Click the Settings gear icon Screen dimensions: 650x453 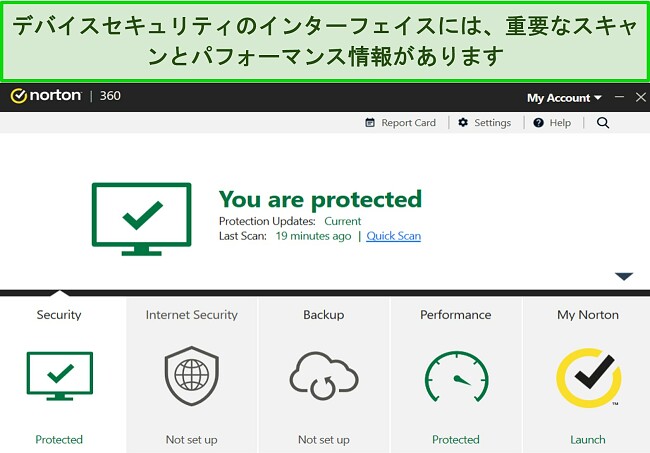pos(463,122)
